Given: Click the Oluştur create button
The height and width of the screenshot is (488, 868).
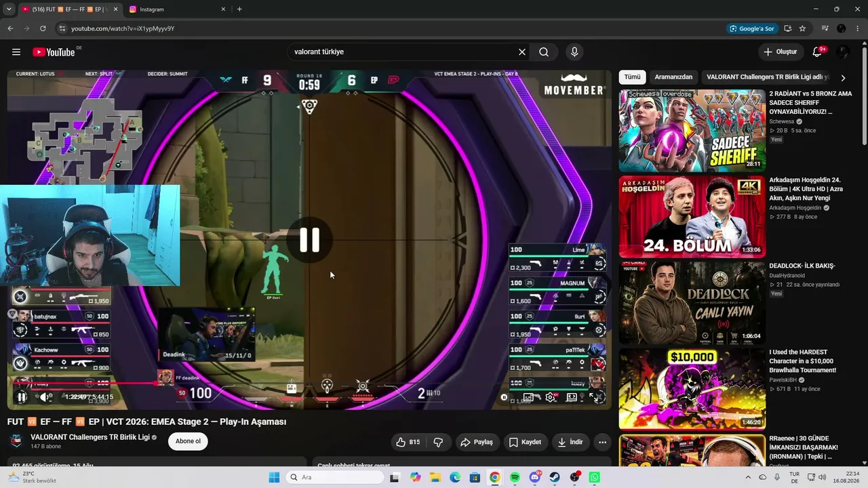Looking at the screenshot, I should point(780,52).
